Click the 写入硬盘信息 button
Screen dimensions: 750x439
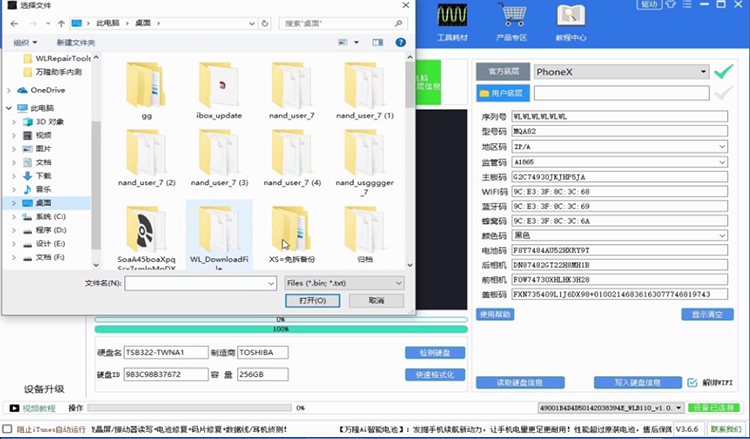click(x=638, y=383)
